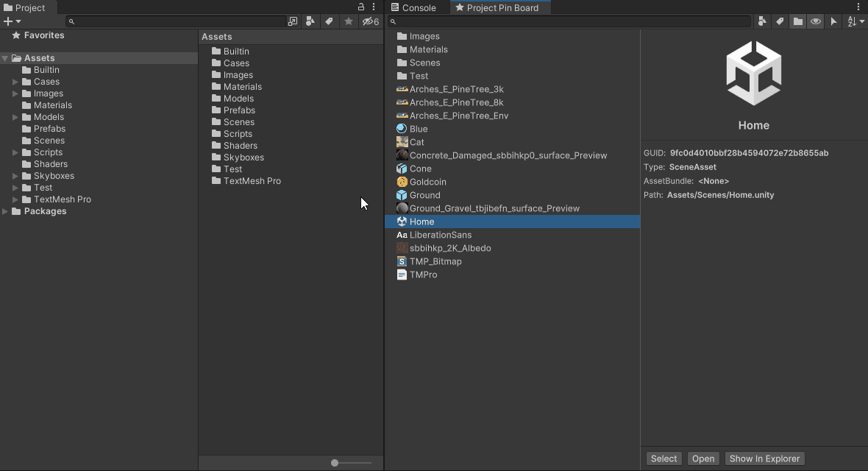868x471 pixels.
Task: Select the Blue material in the Pin Board
Action: (512, 129)
